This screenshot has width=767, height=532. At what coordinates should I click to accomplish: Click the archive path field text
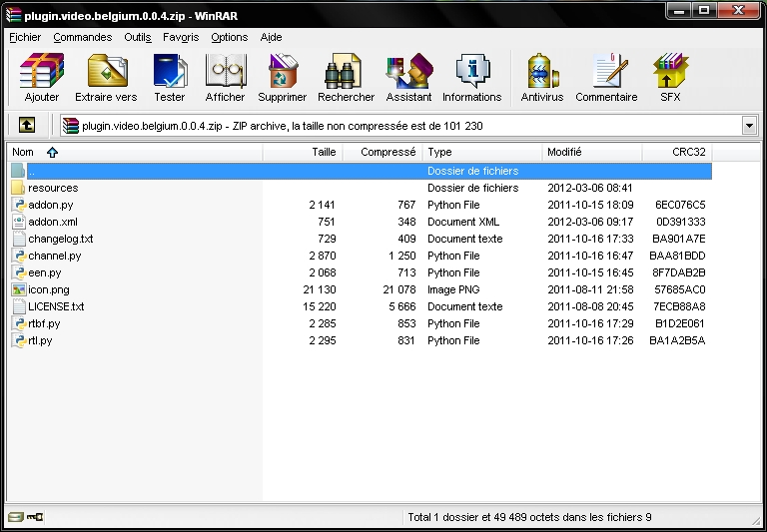[x=283, y=126]
